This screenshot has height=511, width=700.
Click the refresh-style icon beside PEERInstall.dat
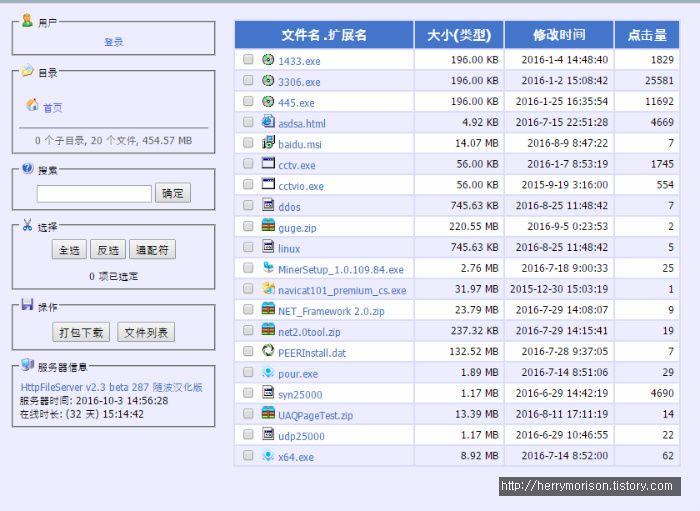point(268,351)
